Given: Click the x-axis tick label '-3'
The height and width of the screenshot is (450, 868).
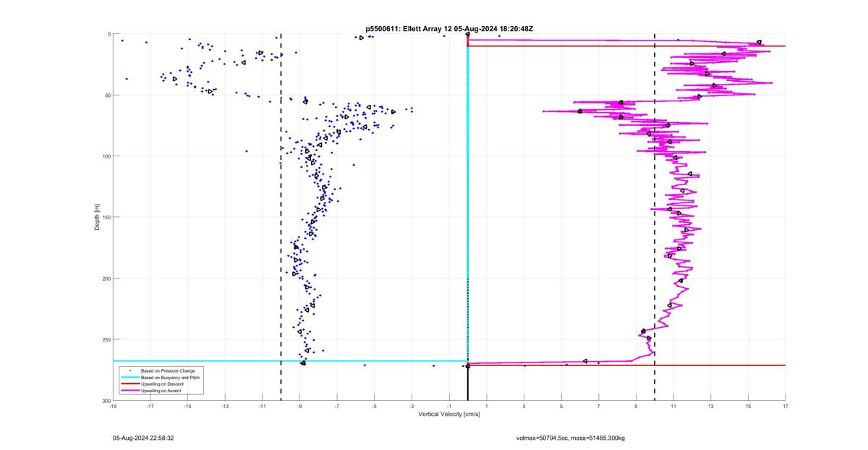Looking at the screenshot, I should [x=412, y=406].
